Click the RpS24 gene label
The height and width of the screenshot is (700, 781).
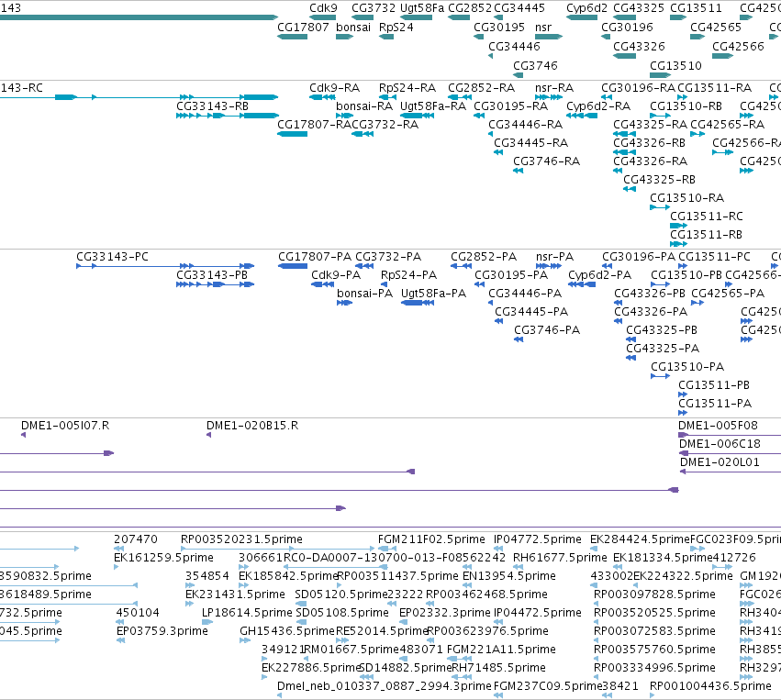pyautogui.click(x=396, y=28)
